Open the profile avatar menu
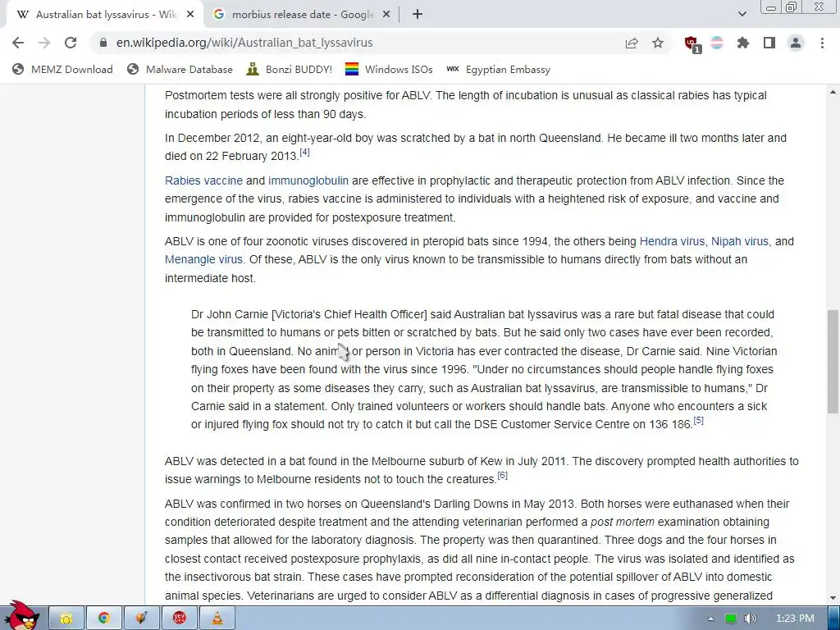 796,43
